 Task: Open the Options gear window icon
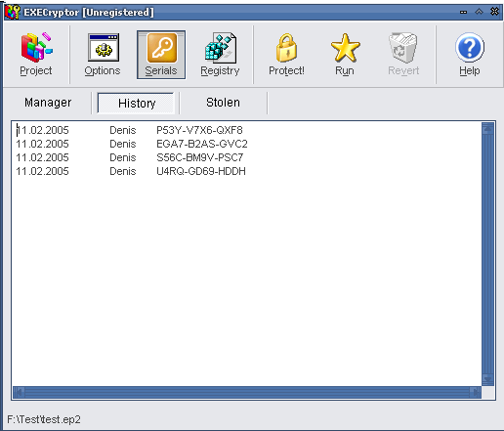104,48
